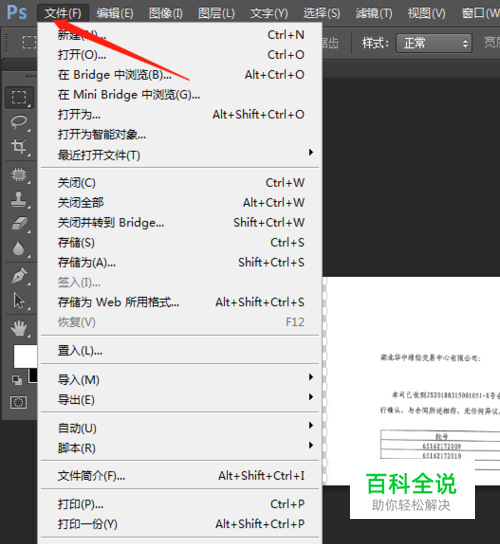Viewport: 500px width, 544px height.
Task: Select the Pen tool
Action: (19, 276)
